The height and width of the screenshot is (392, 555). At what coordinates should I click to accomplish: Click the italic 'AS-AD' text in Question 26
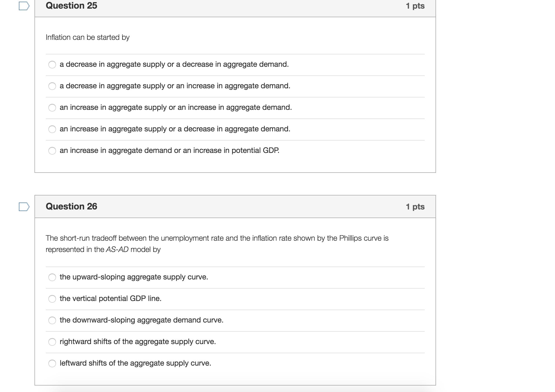click(x=117, y=250)
